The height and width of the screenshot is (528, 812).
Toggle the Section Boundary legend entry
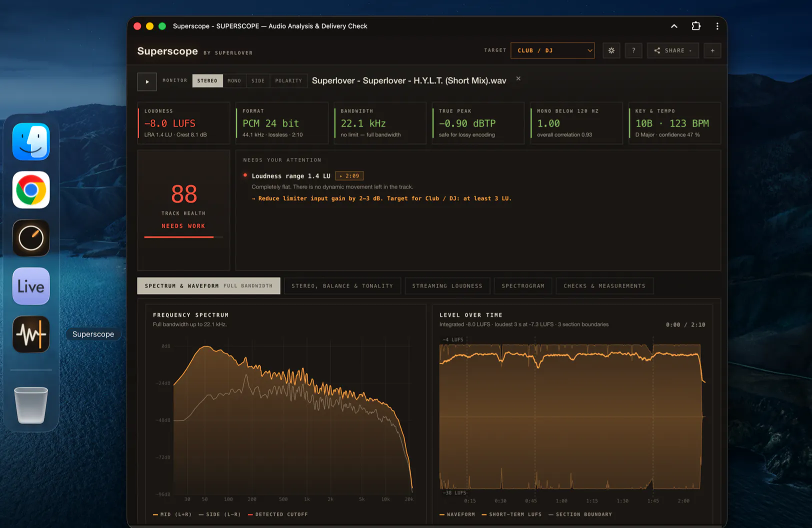[x=580, y=514]
